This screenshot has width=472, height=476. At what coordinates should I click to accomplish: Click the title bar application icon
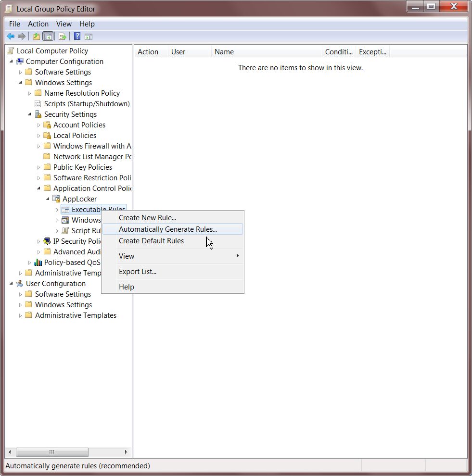9,9
